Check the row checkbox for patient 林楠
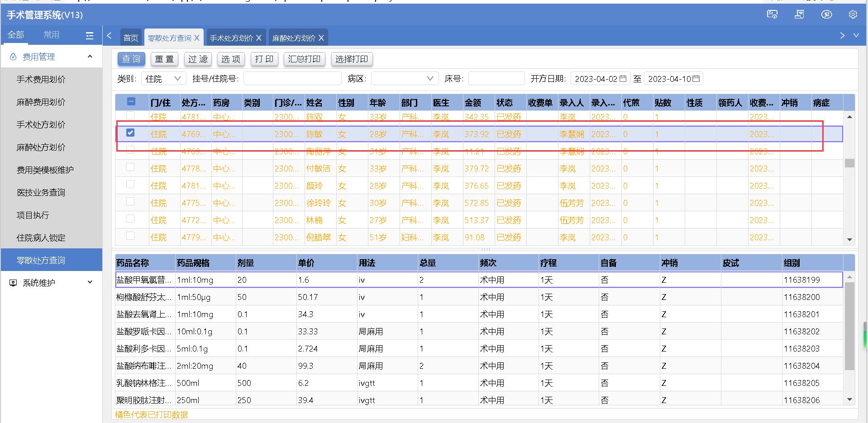868x423 pixels. pos(130,219)
